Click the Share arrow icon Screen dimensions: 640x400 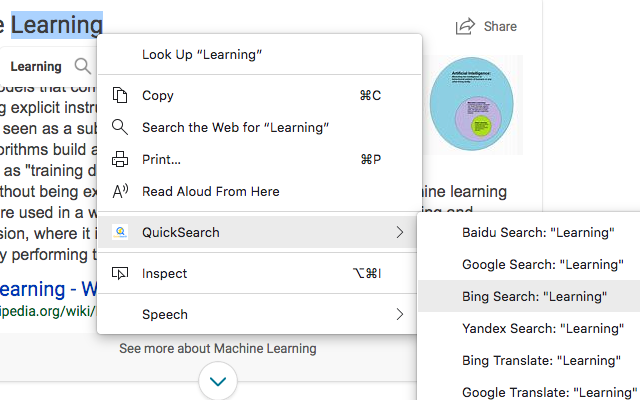pos(465,27)
